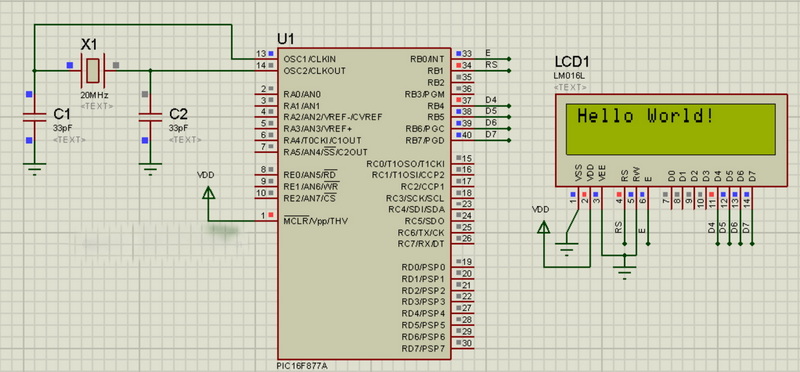Click the ground symbol under LCD RW pin
800x372 pixels.
point(624,272)
